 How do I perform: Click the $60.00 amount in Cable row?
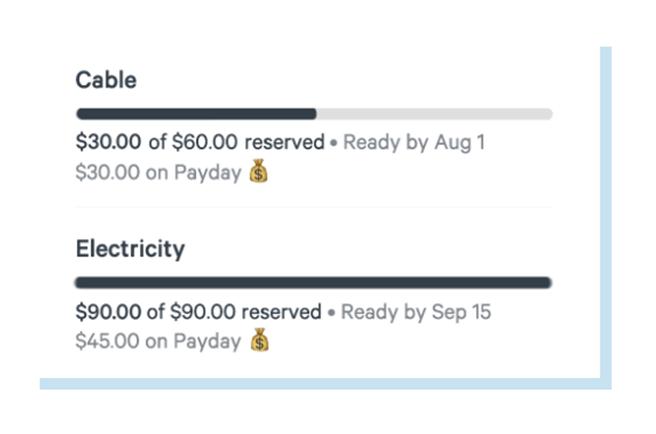point(204,142)
